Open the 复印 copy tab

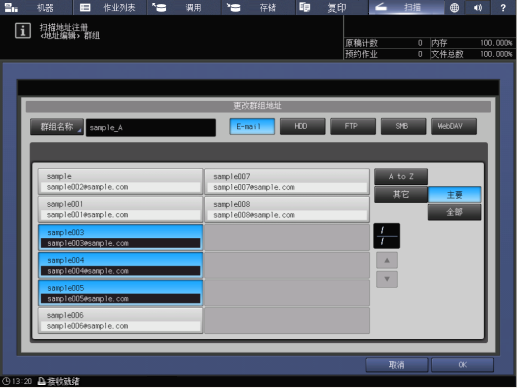332,7
